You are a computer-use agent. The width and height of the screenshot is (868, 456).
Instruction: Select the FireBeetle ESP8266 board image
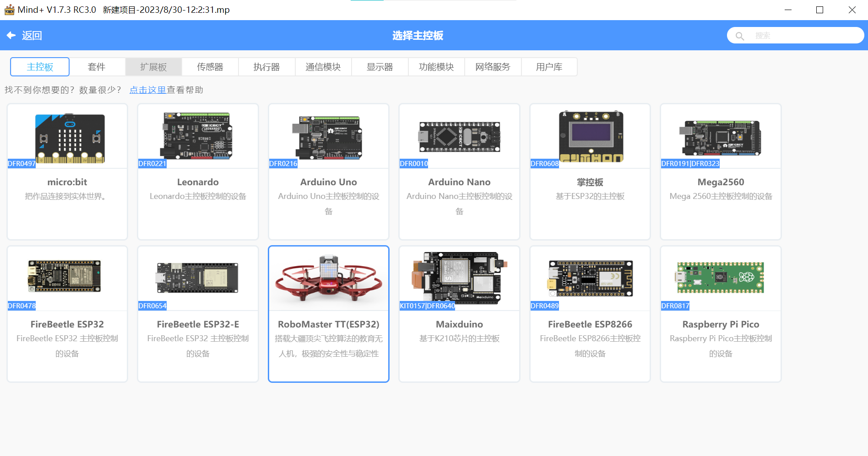(591, 279)
